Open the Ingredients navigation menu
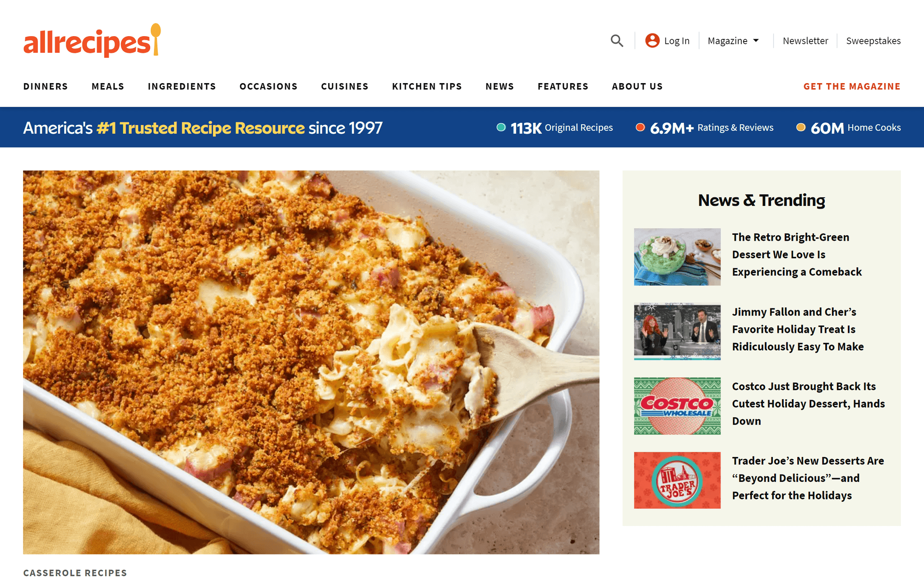The height and width of the screenshot is (578, 924). pos(182,86)
